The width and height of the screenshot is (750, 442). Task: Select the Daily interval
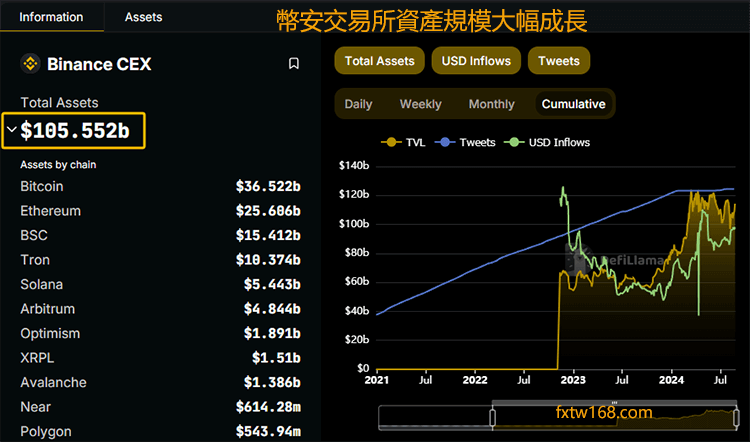[358, 104]
